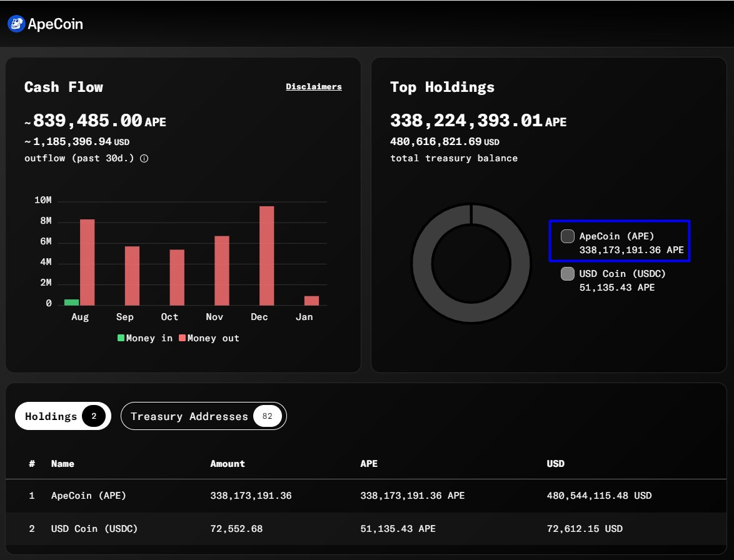Screen dimensions: 734x560
Task: Click the 72,552.68 amount cell
Action: pos(236,529)
